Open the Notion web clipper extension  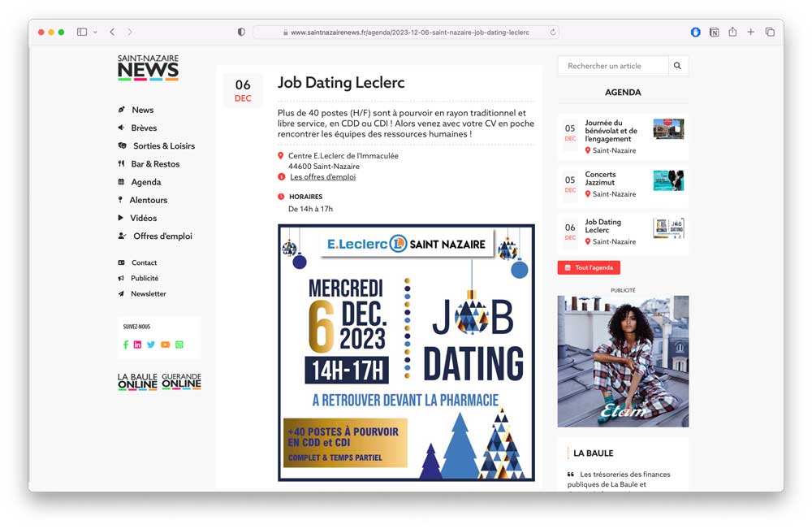(x=714, y=33)
